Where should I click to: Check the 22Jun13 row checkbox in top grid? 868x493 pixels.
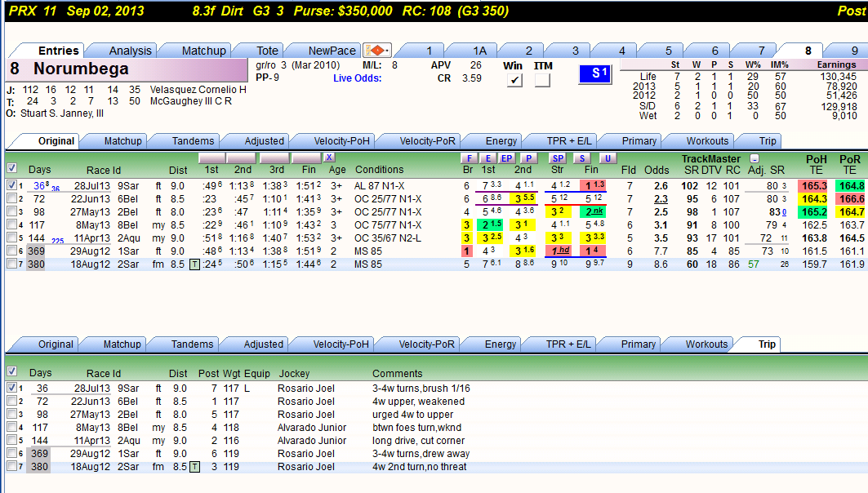click(x=11, y=198)
